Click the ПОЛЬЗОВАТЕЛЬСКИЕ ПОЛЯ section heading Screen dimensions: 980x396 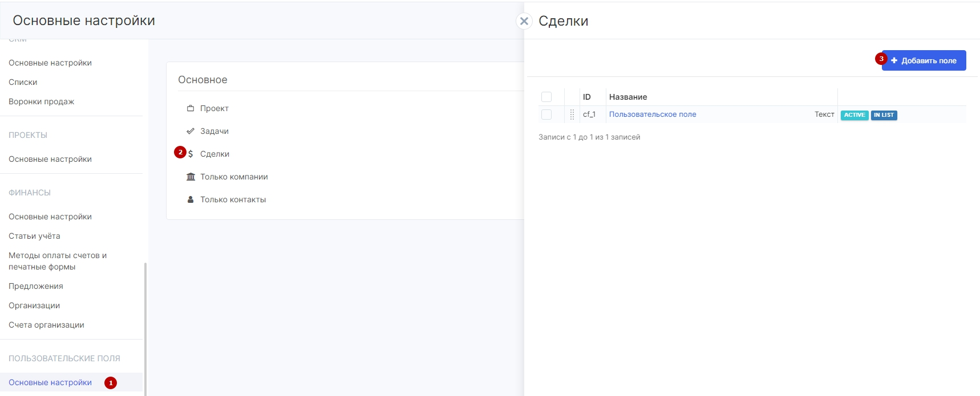[64, 358]
